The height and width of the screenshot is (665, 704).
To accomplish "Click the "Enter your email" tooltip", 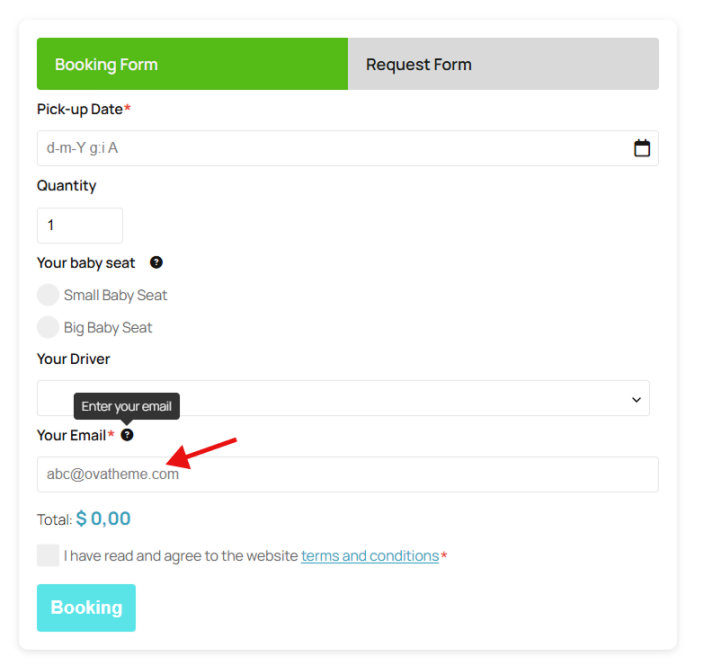I will [x=126, y=406].
